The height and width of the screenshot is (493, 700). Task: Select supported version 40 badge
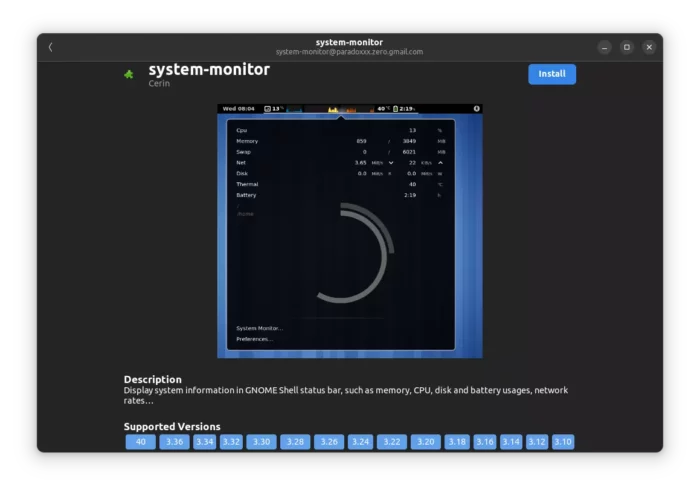[x=141, y=442]
